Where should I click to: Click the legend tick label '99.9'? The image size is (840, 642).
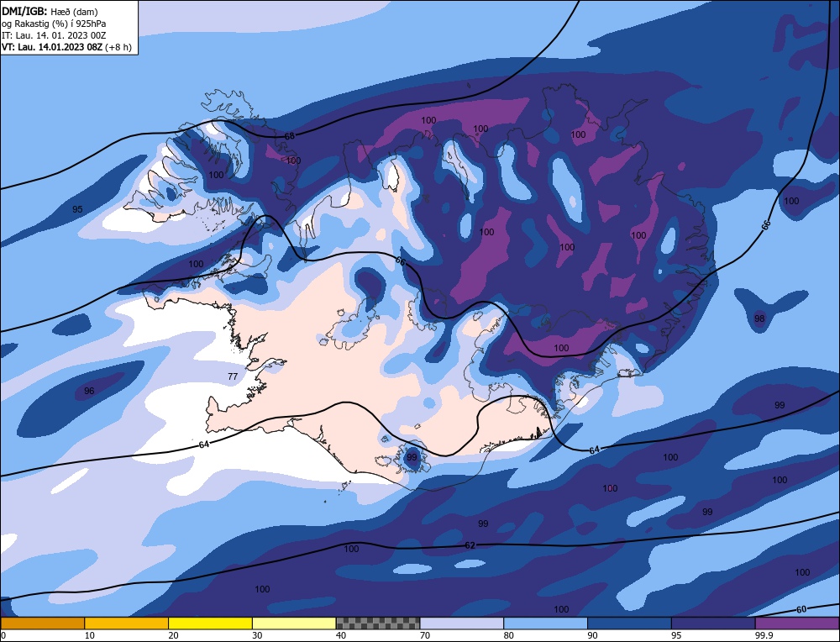point(763,635)
